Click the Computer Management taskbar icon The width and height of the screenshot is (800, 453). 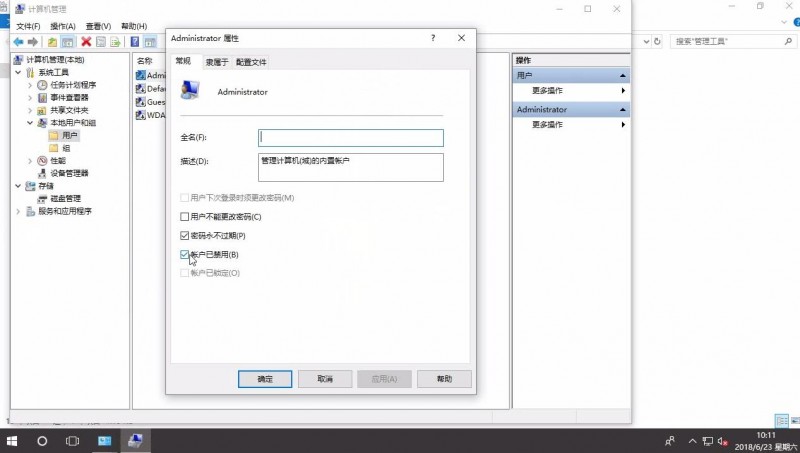tap(135, 441)
